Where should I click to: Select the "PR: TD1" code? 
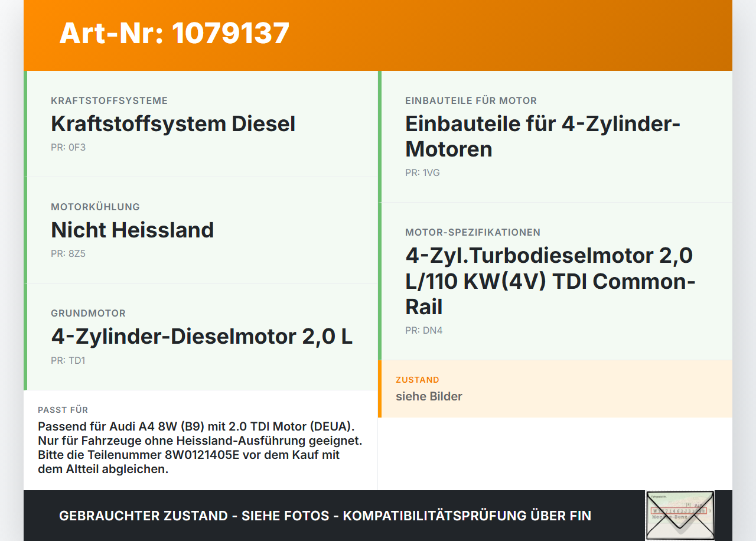point(68,360)
